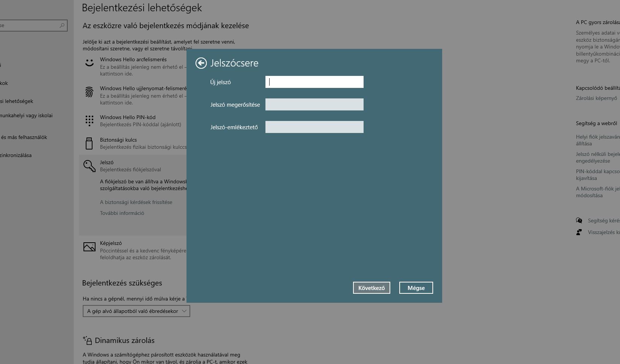
Task: Click the Visszajelzés küldése feedback icon
Action: tap(579, 232)
